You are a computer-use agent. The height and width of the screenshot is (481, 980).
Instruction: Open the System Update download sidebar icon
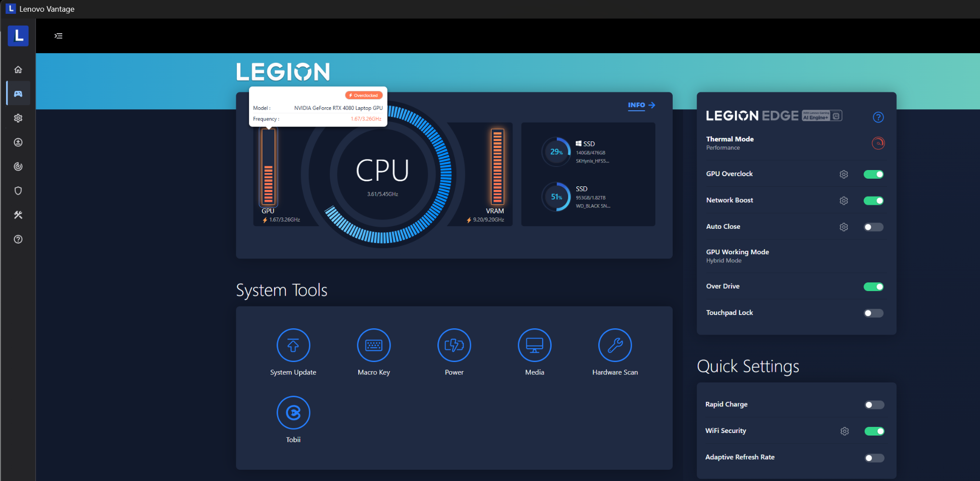[18, 142]
